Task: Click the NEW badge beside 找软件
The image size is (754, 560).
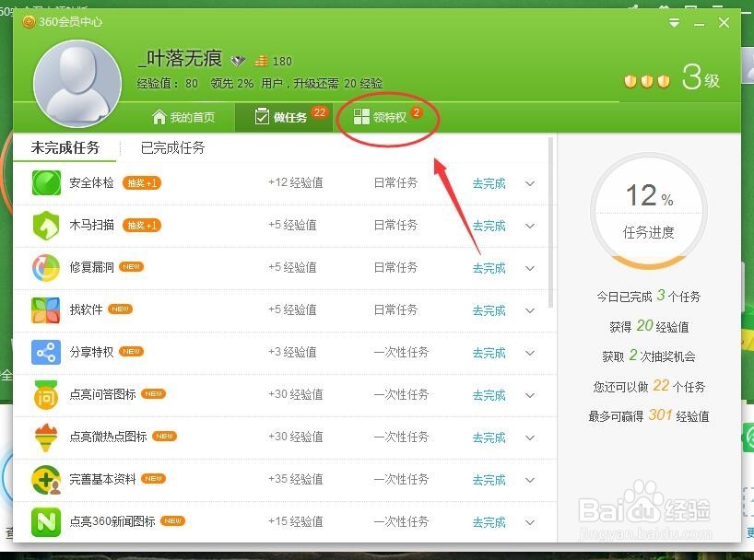Action: pyautogui.click(x=120, y=309)
